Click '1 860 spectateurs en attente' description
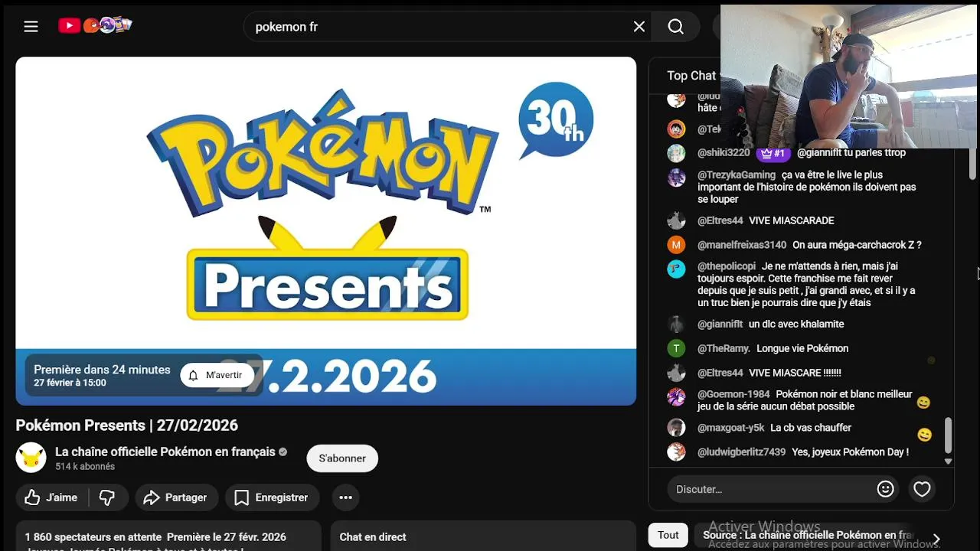The width and height of the screenshot is (980, 551). point(93,537)
